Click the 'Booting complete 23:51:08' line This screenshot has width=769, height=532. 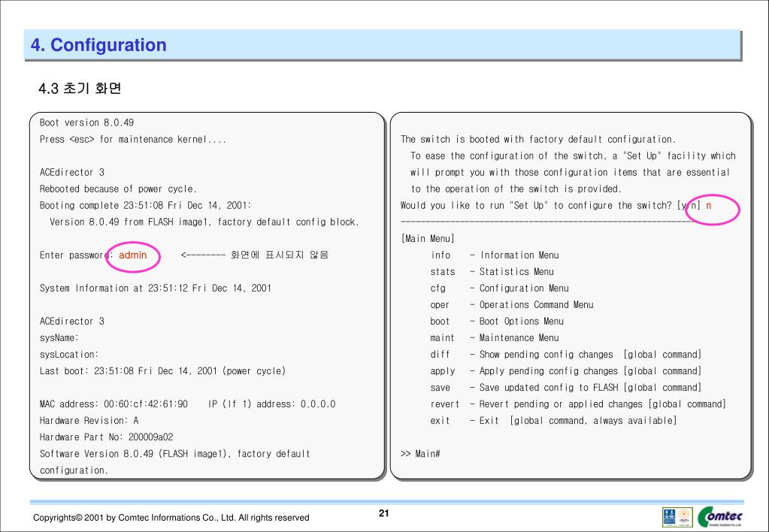[x=146, y=205]
